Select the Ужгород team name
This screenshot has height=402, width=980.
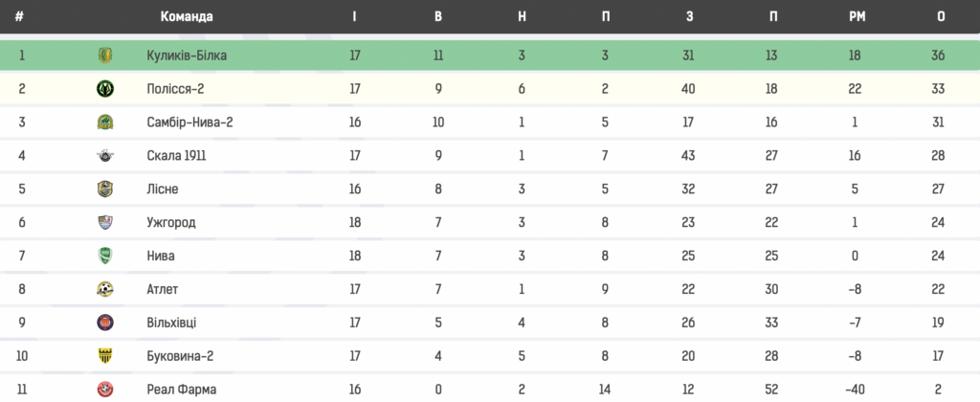point(171,223)
